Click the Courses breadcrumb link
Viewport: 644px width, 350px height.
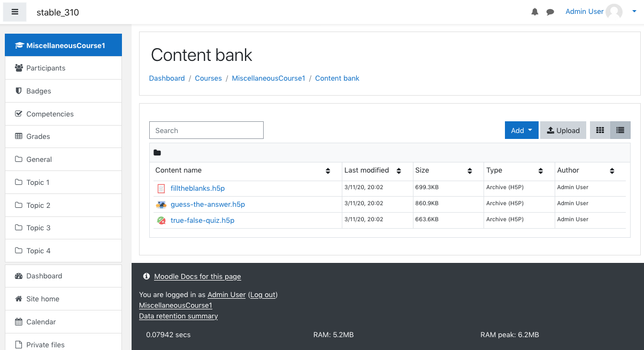[x=208, y=78]
